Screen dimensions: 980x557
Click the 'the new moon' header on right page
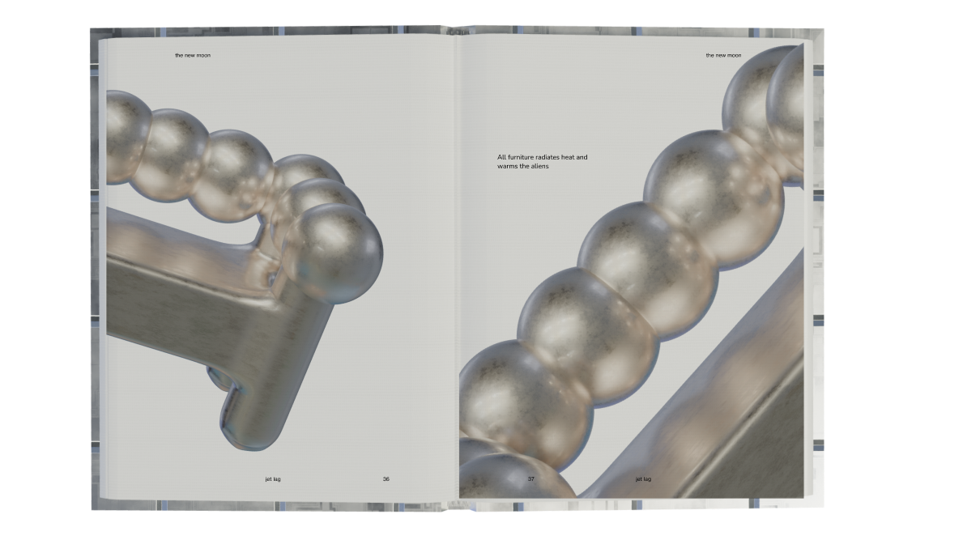pos(722,56)
